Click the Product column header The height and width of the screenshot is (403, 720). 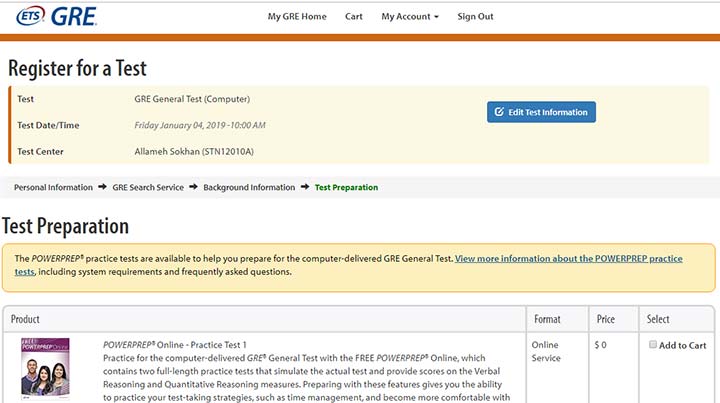pos(25,319)
